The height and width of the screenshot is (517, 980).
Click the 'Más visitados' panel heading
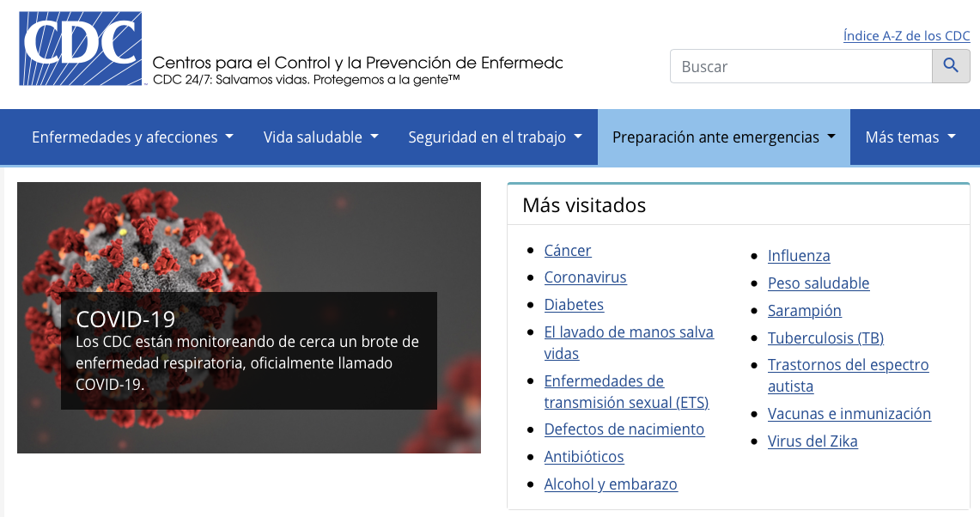584,205
